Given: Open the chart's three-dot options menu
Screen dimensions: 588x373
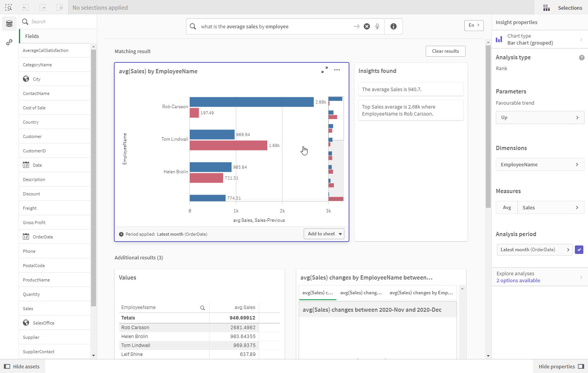Looking at the screenshot, I should [337, 70].
